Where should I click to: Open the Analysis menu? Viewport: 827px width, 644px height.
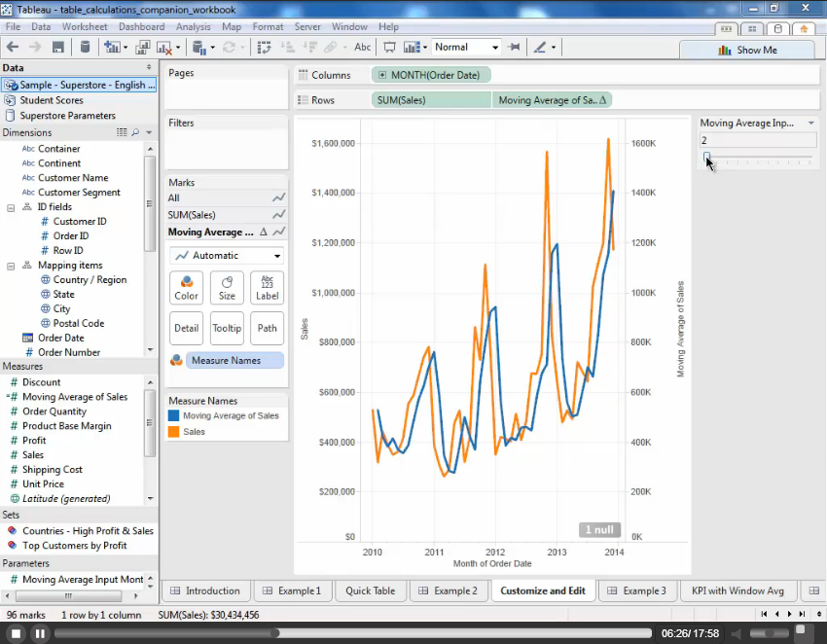[x=193, y=27]
